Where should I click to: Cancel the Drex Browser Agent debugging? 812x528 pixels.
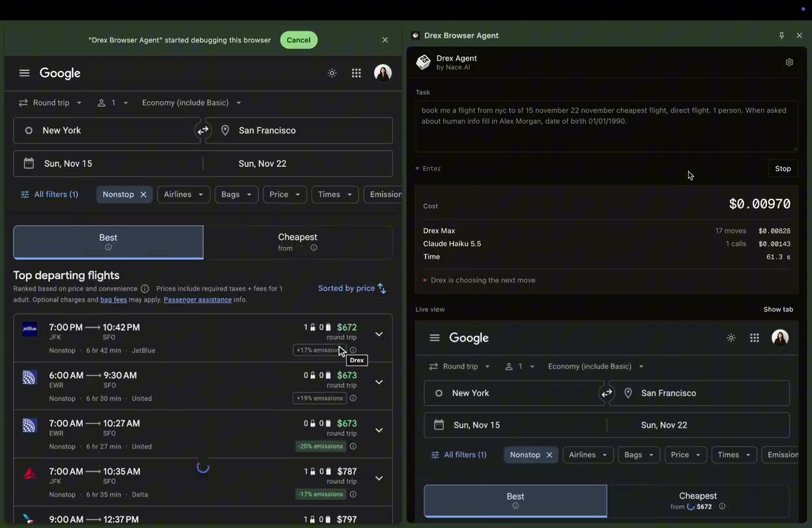pos(298,40)
